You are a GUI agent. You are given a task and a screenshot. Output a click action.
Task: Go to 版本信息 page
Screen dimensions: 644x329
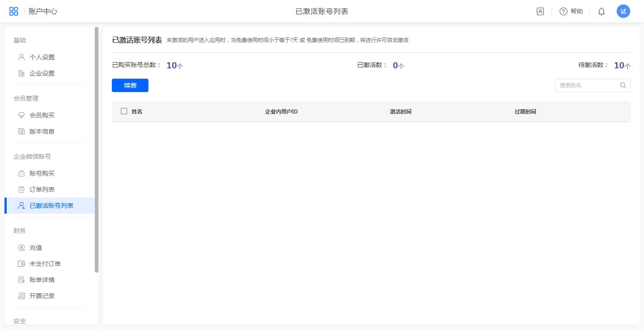click(42, 131)
